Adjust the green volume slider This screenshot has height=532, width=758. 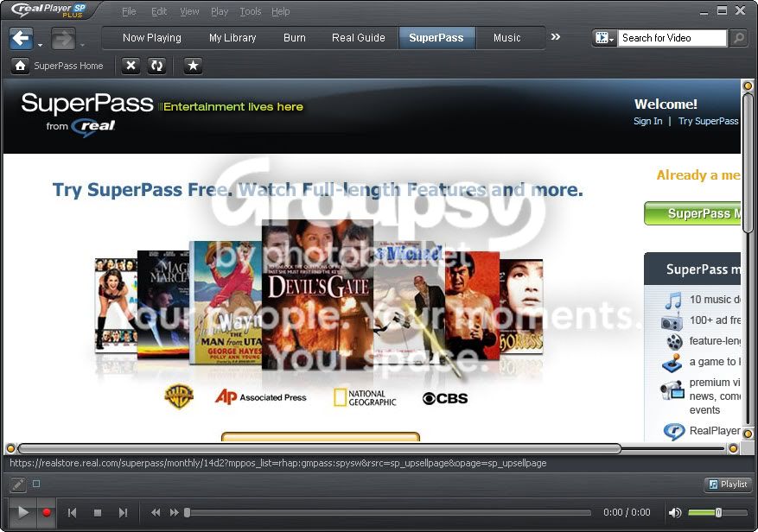click(717, 512)
